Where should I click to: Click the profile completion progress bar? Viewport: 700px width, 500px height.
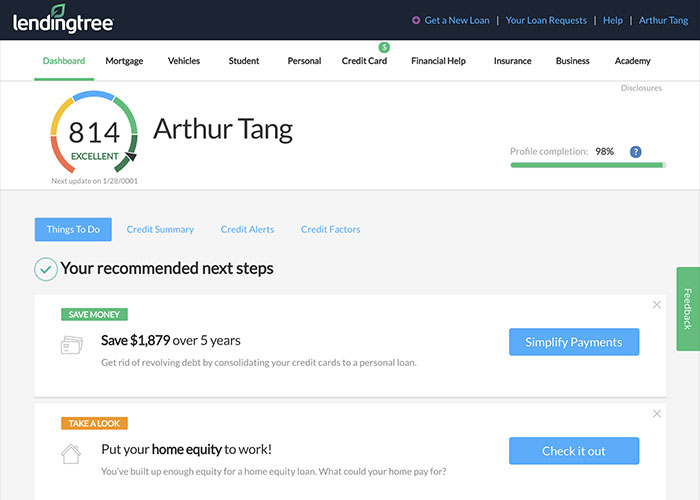[x=588, y=165]
